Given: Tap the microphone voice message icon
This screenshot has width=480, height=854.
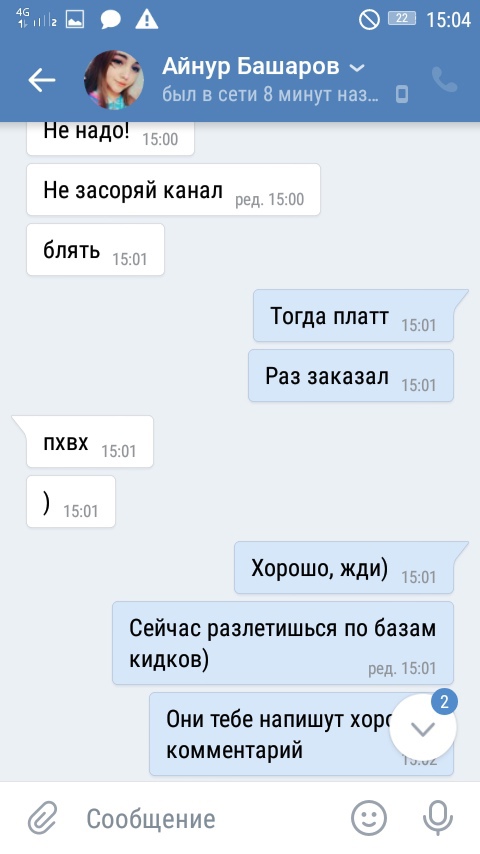Looking at the screenshot, I should tap(438, 818).
